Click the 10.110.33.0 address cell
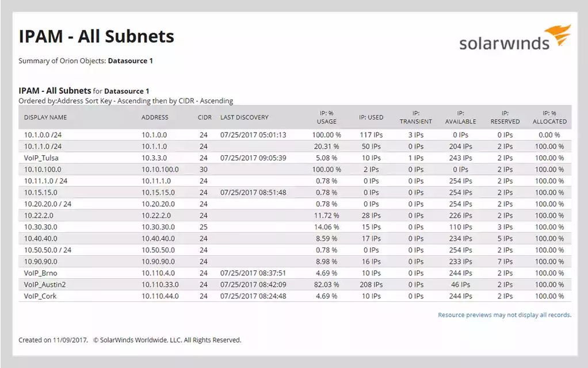Screen dimensions: 588x368 [x=160, y=285]
